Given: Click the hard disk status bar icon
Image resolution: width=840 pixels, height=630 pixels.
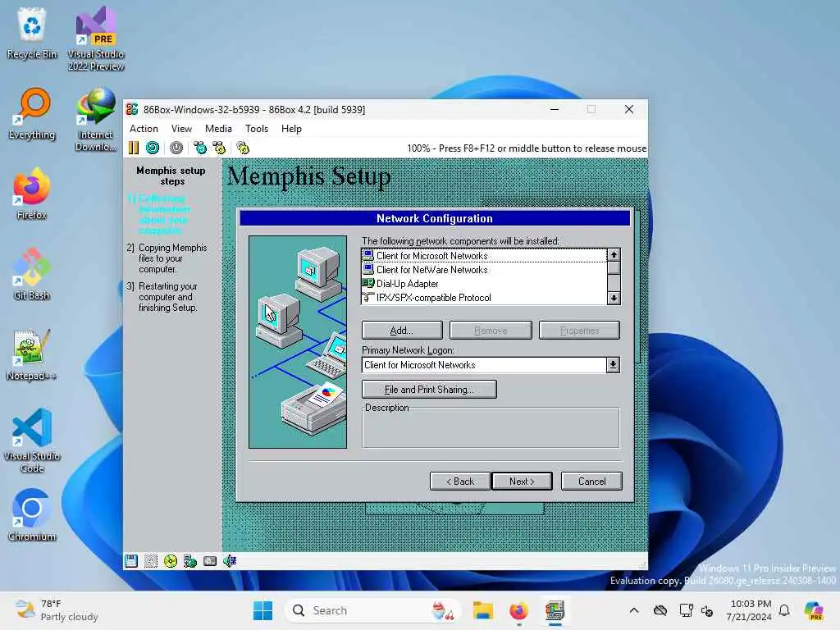Looking at the screenshot, I should point(210,561).
